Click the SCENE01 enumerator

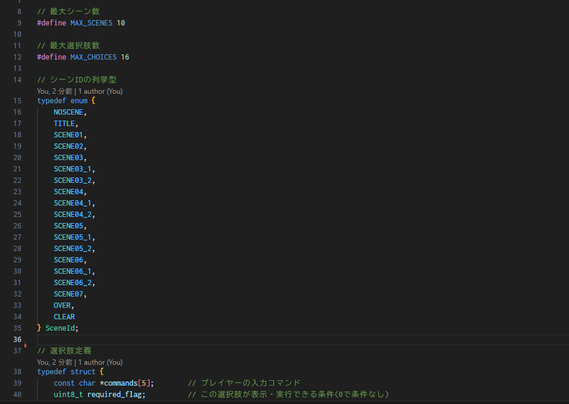[68, 135]
